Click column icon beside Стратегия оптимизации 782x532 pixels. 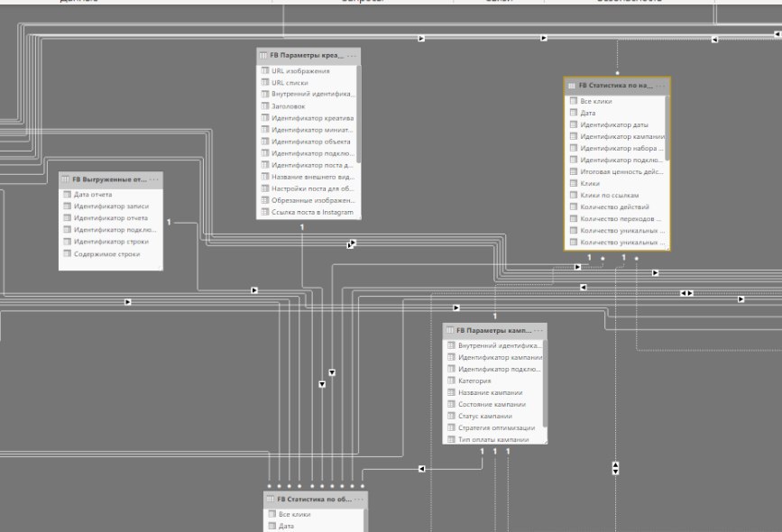click(x=451, y=427)
